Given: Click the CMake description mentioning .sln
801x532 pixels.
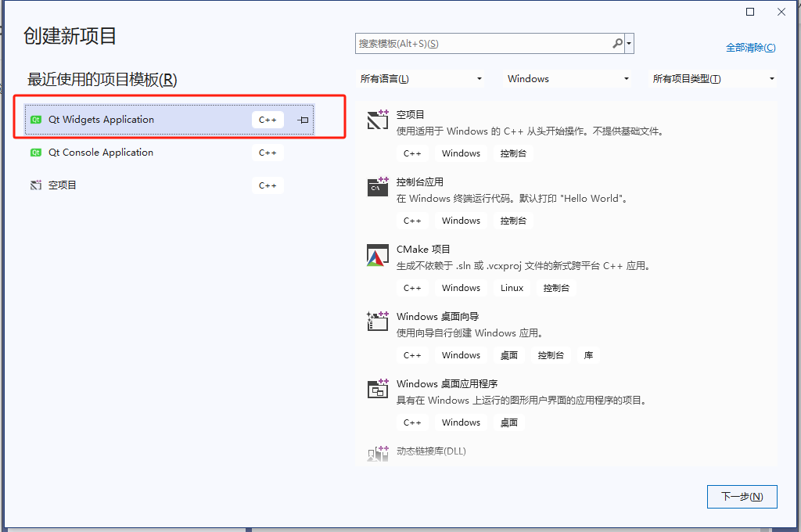Looking at the screenshot, I should (523, 266).
